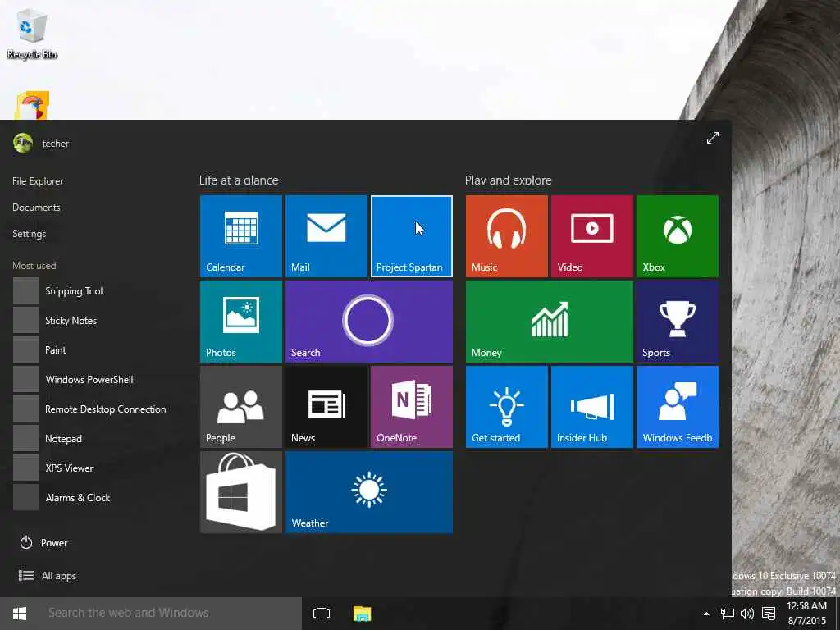Viewport: 840px width, 630px height.
Task: Click the Life at a glance group title
Action: [x=239, y=180]
